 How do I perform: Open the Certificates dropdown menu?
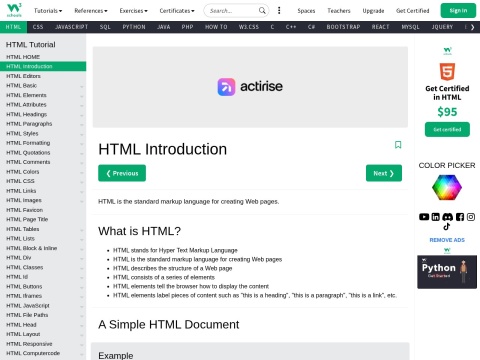(177, 11)
